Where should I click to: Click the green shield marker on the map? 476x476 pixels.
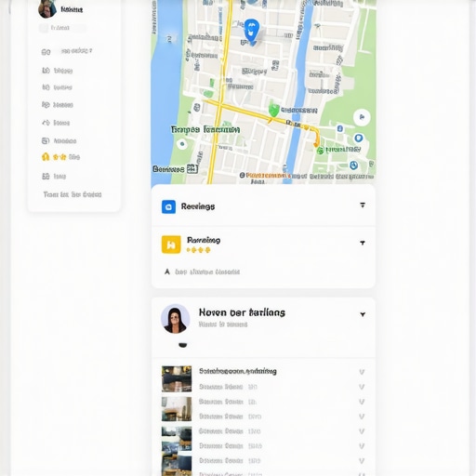[x=273, y=110]
